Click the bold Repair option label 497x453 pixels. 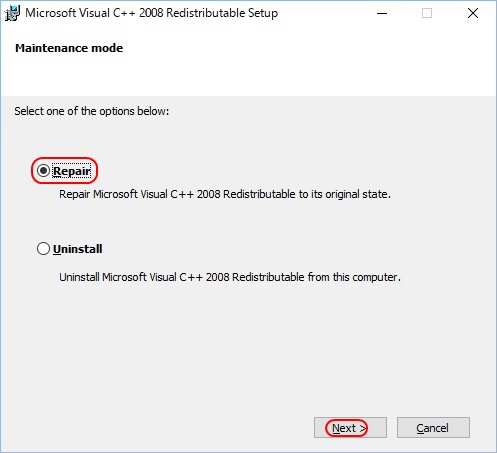pos(72,171)
